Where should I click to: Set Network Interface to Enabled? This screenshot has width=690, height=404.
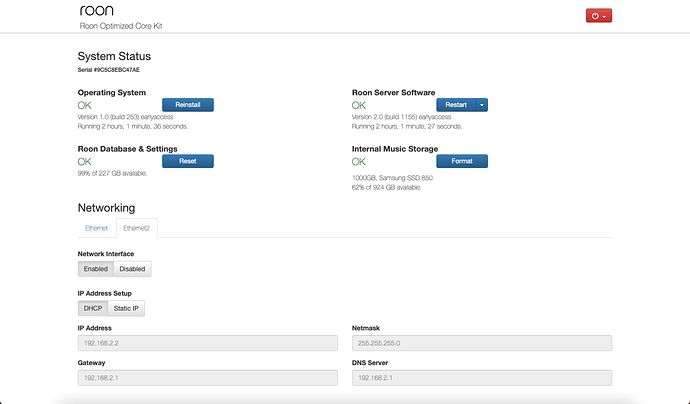pos(95,269)
